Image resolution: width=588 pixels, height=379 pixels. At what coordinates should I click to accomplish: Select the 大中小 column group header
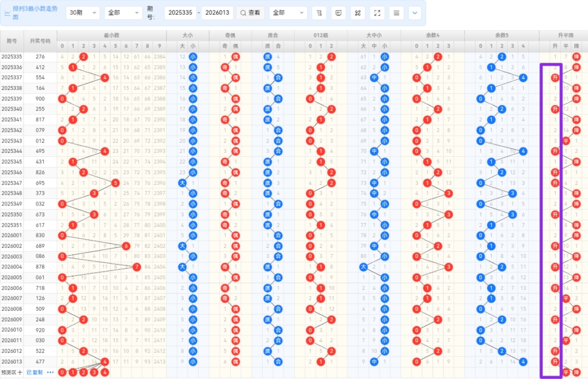[x=374, y=35]
